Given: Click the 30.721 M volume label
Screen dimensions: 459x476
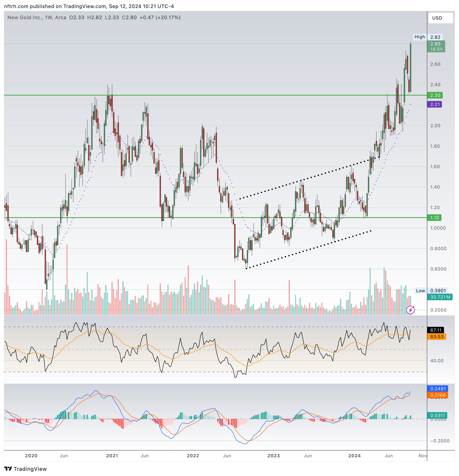Looking at the screenshot, I should (x=440, y=297).
